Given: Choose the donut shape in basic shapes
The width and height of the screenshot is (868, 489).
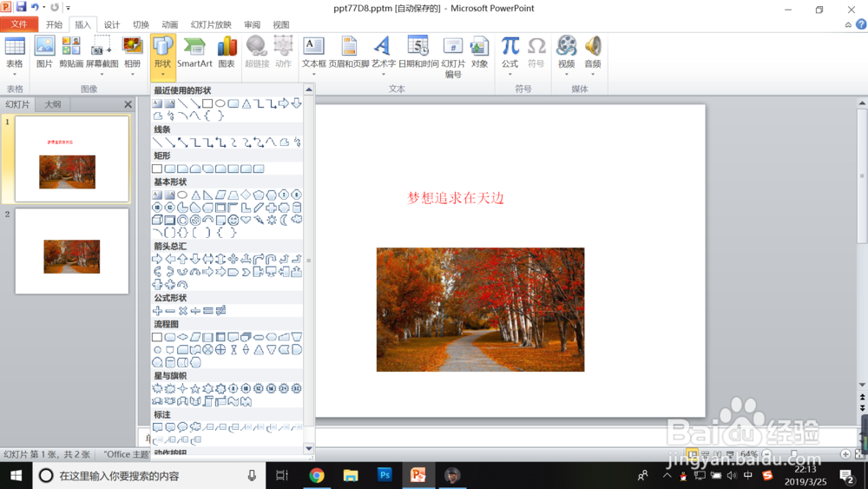Looking at the screenshot, I should click(x=182, y=221).
